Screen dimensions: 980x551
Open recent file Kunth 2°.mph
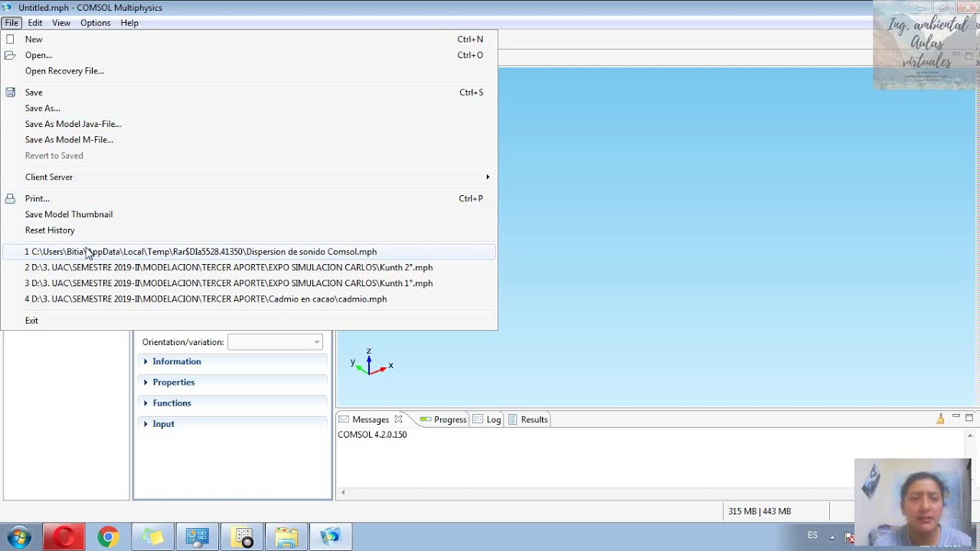(249, 268)
